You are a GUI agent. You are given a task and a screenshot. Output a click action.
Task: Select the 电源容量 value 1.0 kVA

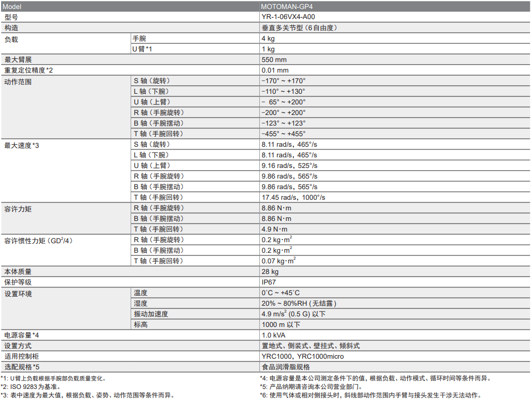pyautogui.click(x=274, y=335)
